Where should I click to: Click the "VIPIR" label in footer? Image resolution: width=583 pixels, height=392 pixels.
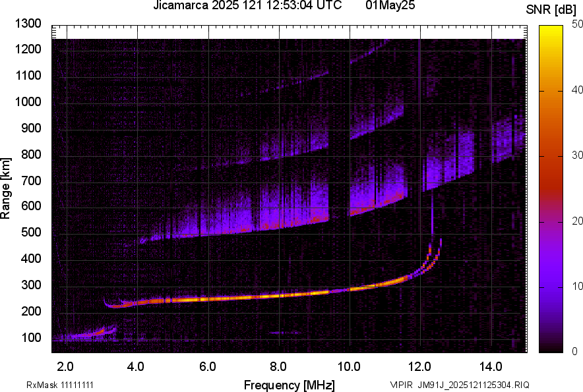click(401, 385)
